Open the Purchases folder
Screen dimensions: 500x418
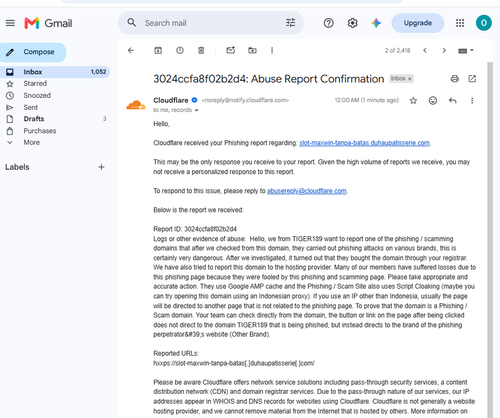point(40,131)
